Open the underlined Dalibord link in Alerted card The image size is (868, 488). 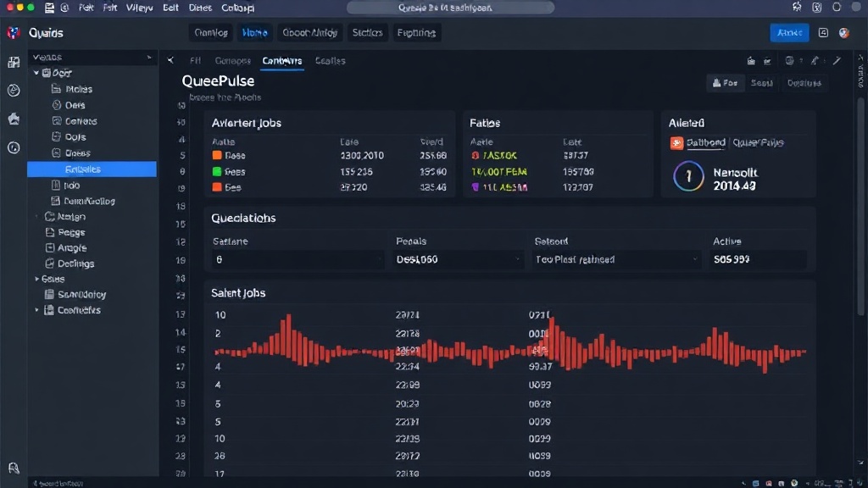706,142
